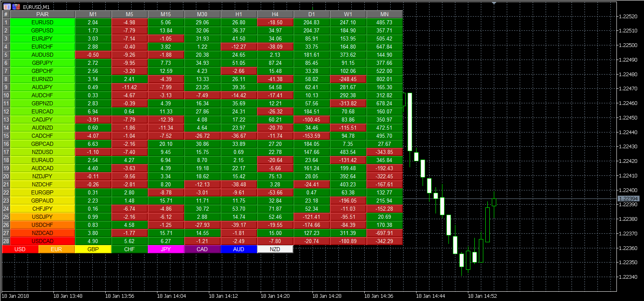
Task: Click the EURUSD D1 value 204.83
Action: tap(311, 22)
